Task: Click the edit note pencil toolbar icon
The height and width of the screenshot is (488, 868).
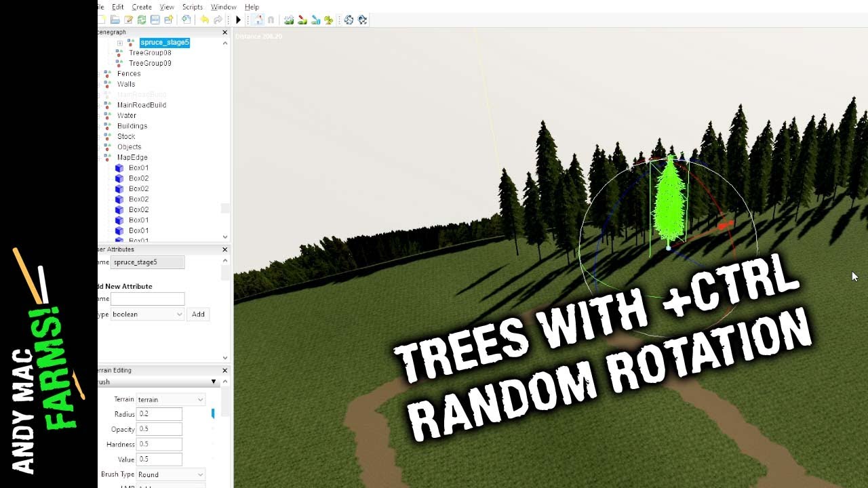Action: click(x=129, y=20)
